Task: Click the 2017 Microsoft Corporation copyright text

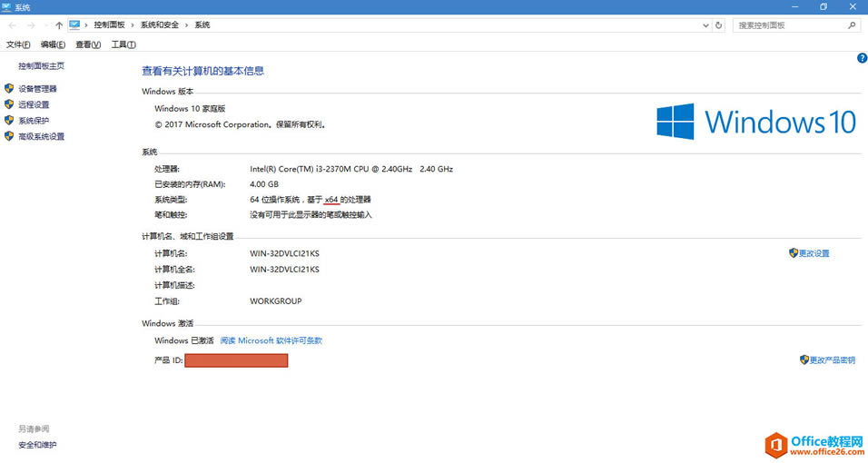Action: (x=241, y=124)
